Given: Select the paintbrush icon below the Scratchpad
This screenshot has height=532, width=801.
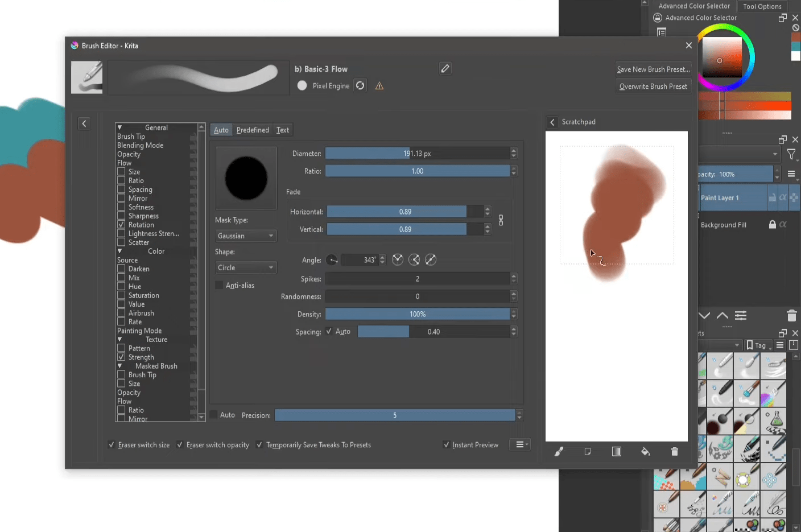Looking at the screenshot, I should pyautogui.click(x=559, y=451).
